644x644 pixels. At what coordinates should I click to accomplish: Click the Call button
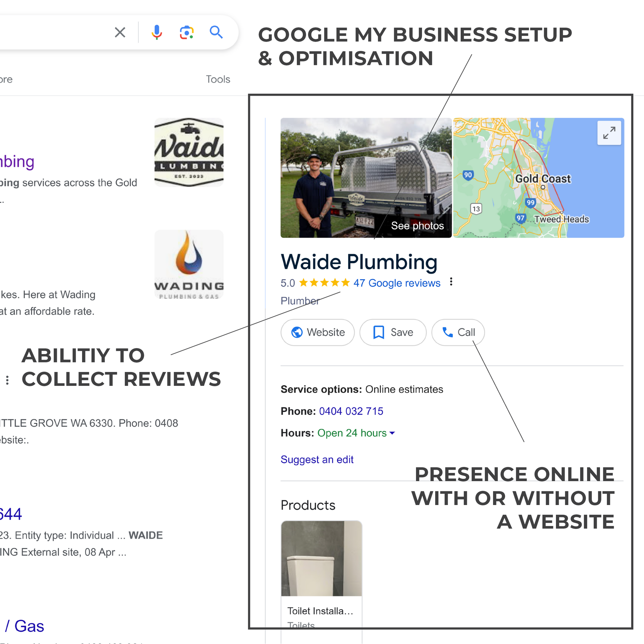click(x=458, y=332)
